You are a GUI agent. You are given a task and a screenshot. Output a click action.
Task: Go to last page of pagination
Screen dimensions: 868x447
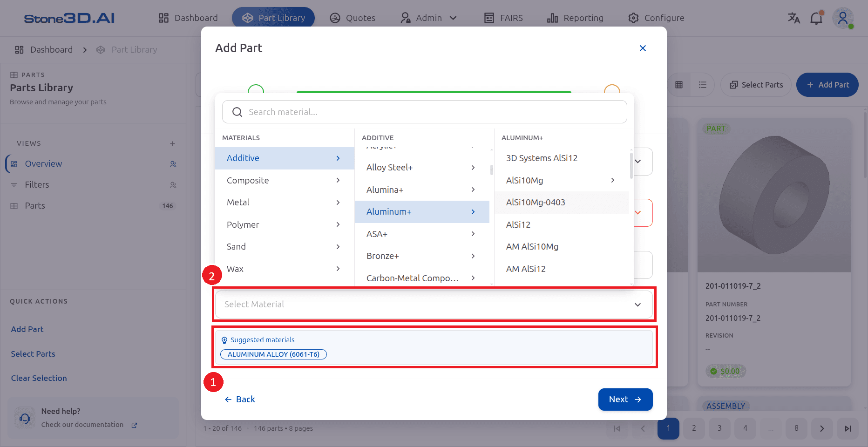tap(848, 428)
